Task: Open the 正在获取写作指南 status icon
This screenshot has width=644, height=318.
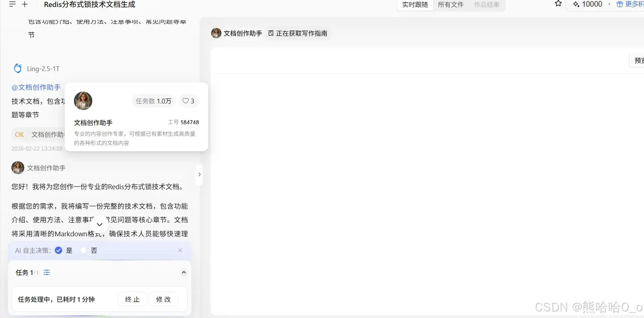Action: 271,33
